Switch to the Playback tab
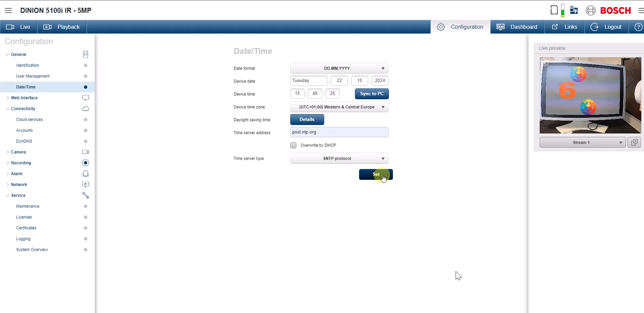Image resolution: width=644 pixels, height=313 pixels. pyautogui.click(x=62, y=27)
